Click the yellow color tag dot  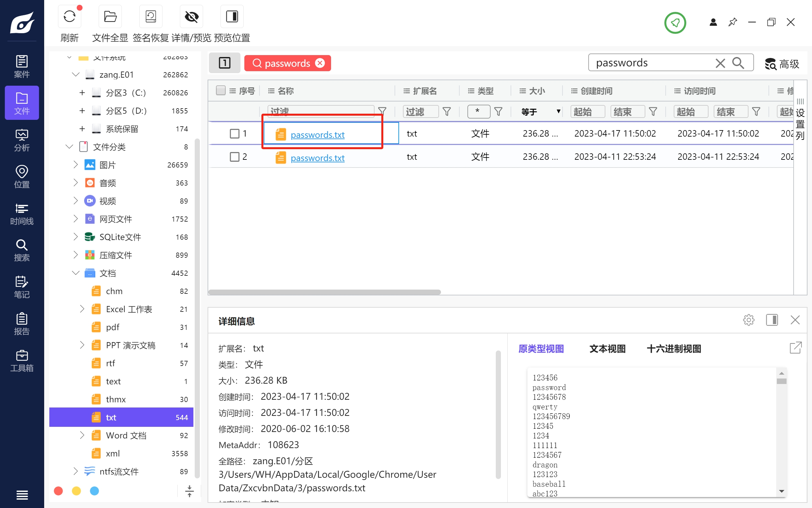[x=77, y=491]
